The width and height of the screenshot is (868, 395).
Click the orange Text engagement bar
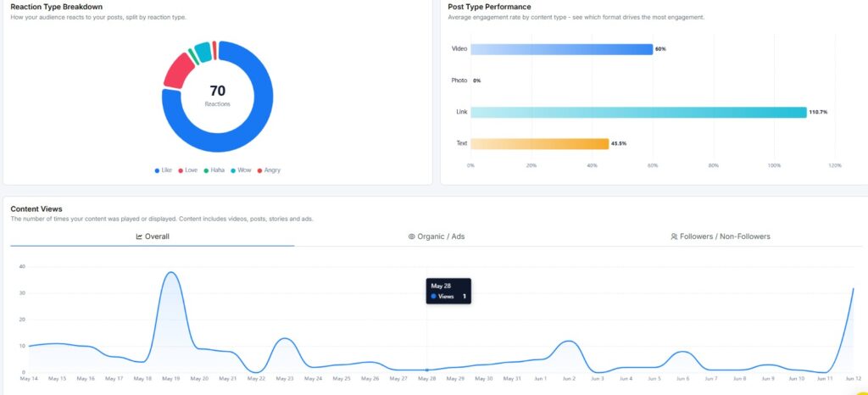(539, 144)
